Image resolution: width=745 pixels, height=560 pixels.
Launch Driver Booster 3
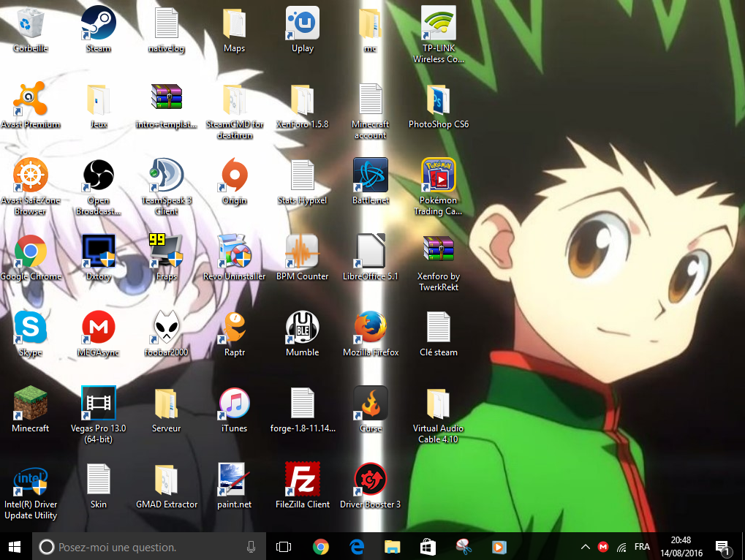(x=371, y=479)
